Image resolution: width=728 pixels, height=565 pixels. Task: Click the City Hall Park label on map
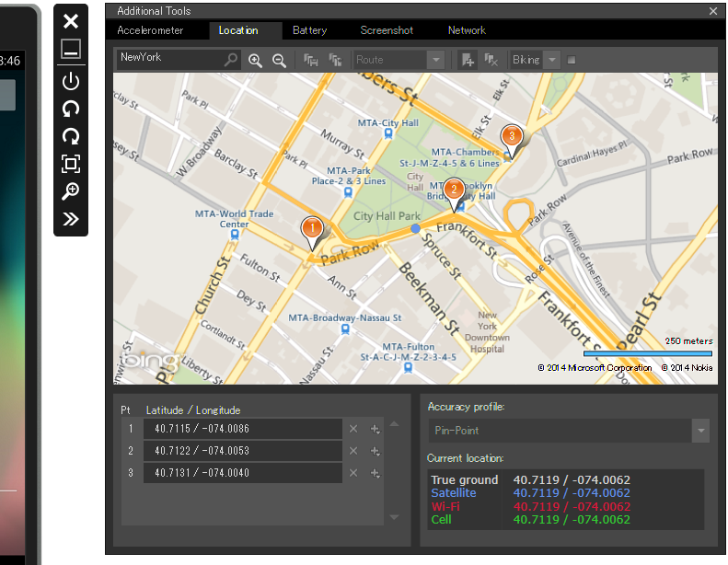point(387,216)
